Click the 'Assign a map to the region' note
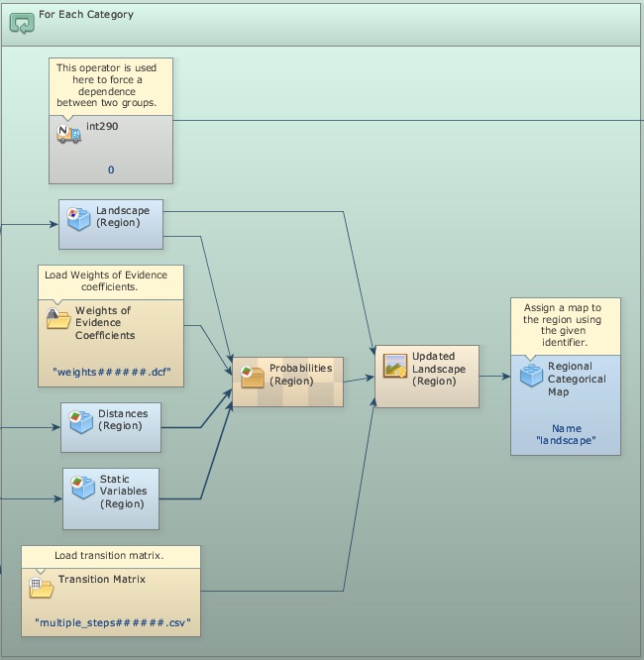This screenshot has width=644, height=660. 566,323
